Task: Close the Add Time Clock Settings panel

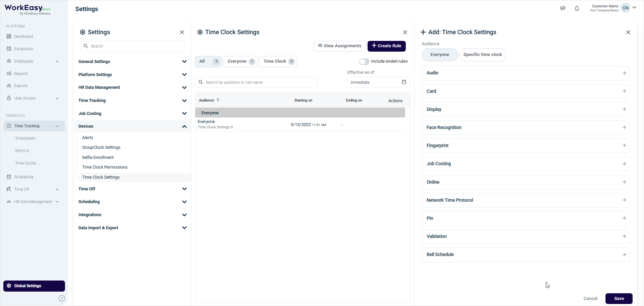Action: (x=628, y=32)
